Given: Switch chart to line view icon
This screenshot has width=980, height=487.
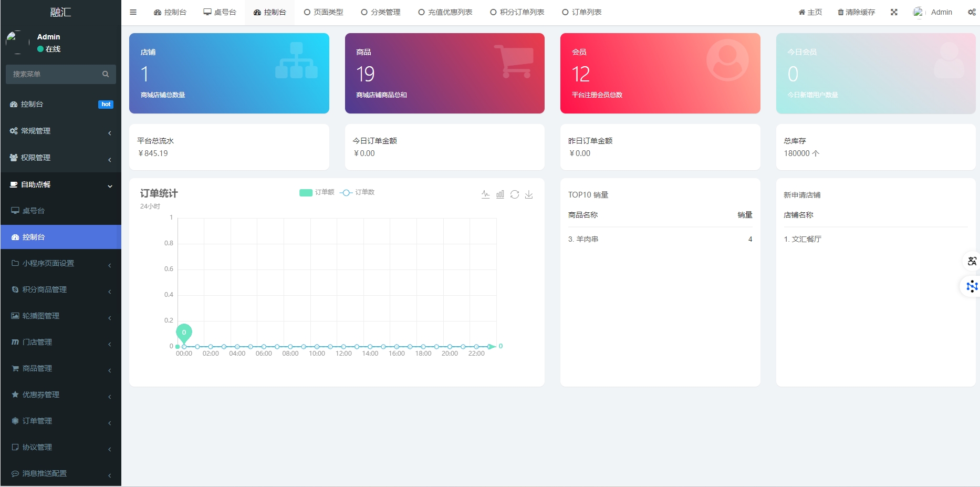Looking at the screenshot, I should tap(486, 194).
